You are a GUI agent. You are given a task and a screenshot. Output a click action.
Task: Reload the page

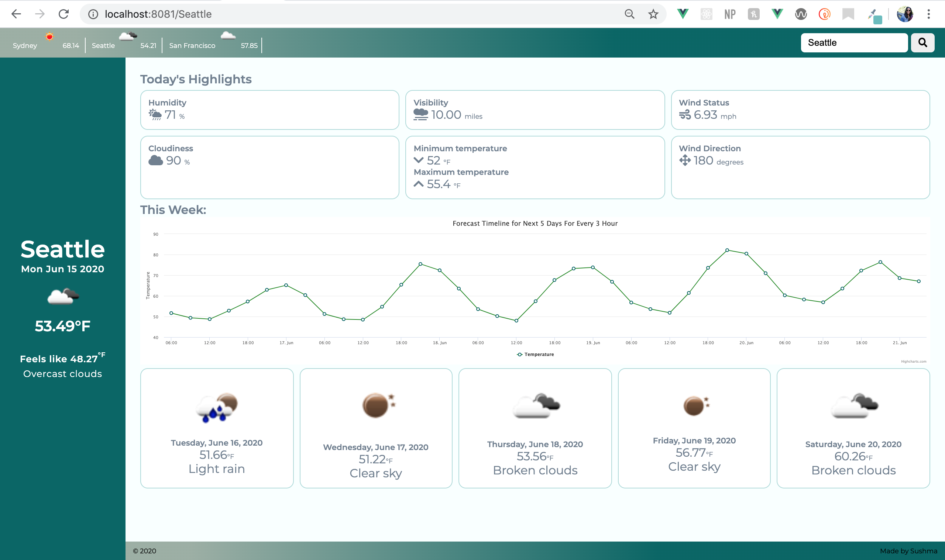point(63,14)
